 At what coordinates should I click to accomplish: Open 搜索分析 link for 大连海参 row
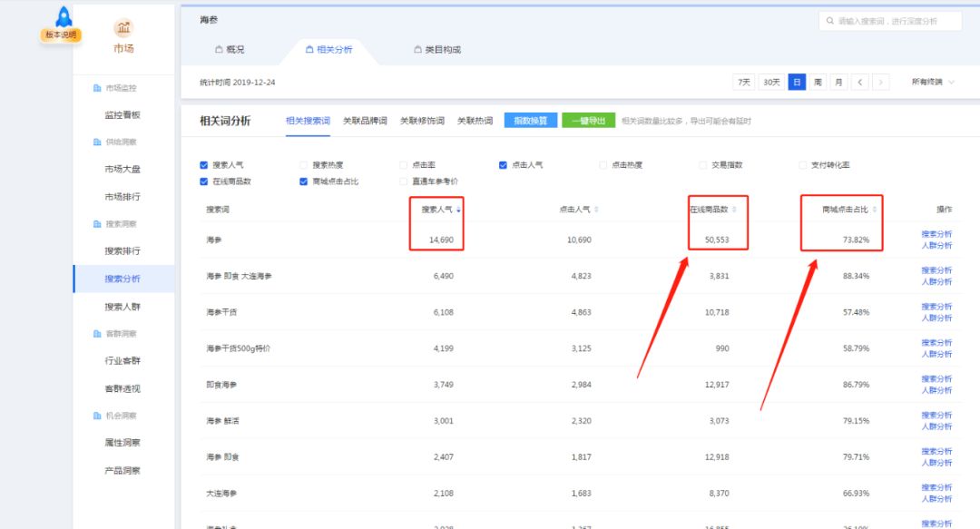[936, 487]
